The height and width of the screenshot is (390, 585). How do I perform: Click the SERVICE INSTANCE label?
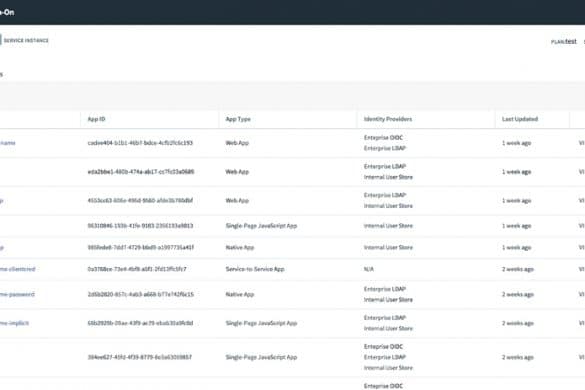(26, 40)
